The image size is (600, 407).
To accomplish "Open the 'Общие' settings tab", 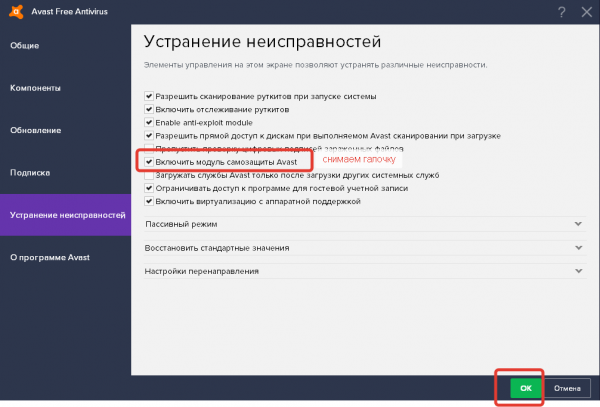I will pyautogui.click(x=65, y=46).
